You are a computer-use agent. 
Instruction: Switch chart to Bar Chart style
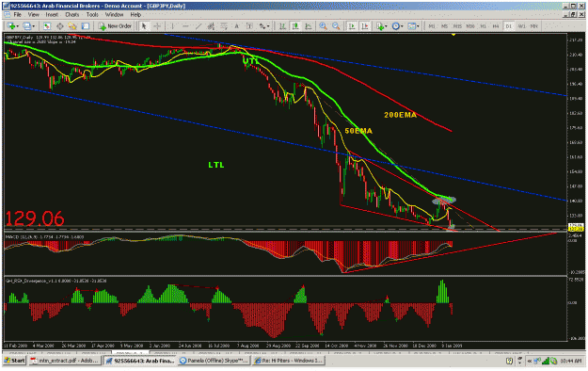[282, 26]
